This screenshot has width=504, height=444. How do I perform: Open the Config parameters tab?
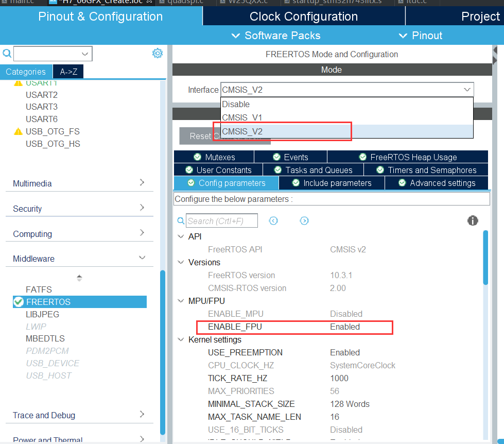coord(227,183)
